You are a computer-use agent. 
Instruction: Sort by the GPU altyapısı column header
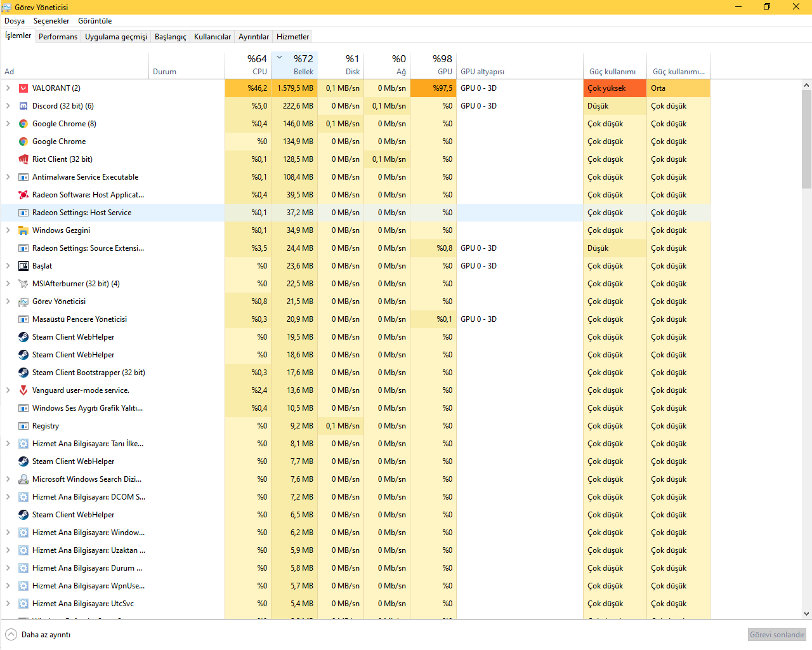click(520, 65)
